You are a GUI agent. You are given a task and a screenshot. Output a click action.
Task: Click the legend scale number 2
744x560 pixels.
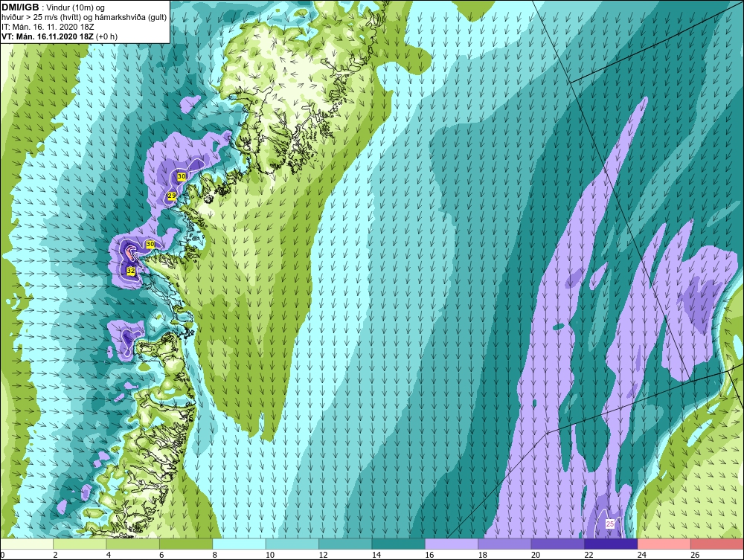pos(56,555)
